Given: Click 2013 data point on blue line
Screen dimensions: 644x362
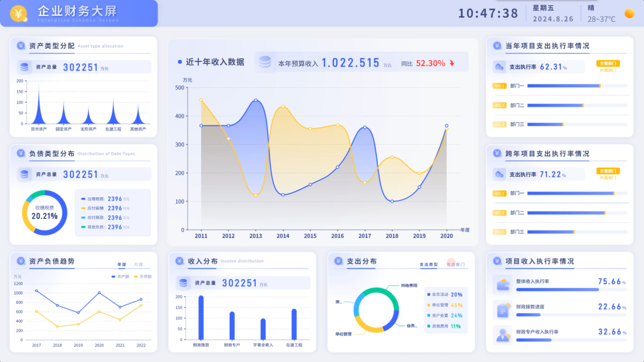Looking at the screenshot, I should point(256,100).
